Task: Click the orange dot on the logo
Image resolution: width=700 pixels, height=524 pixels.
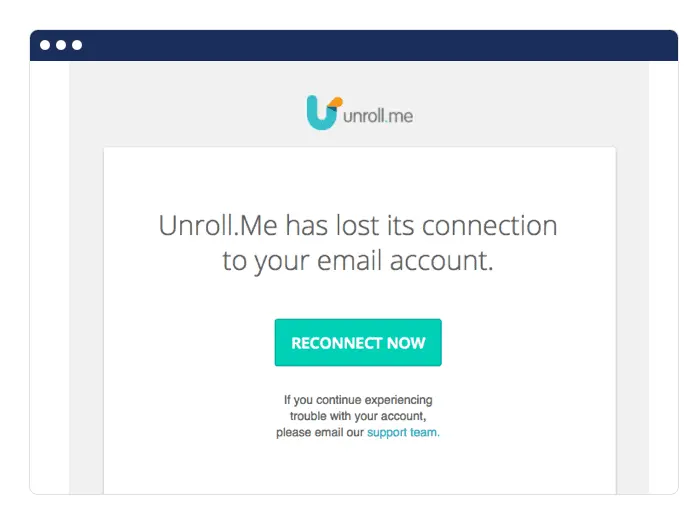Action: click(337, 102)
